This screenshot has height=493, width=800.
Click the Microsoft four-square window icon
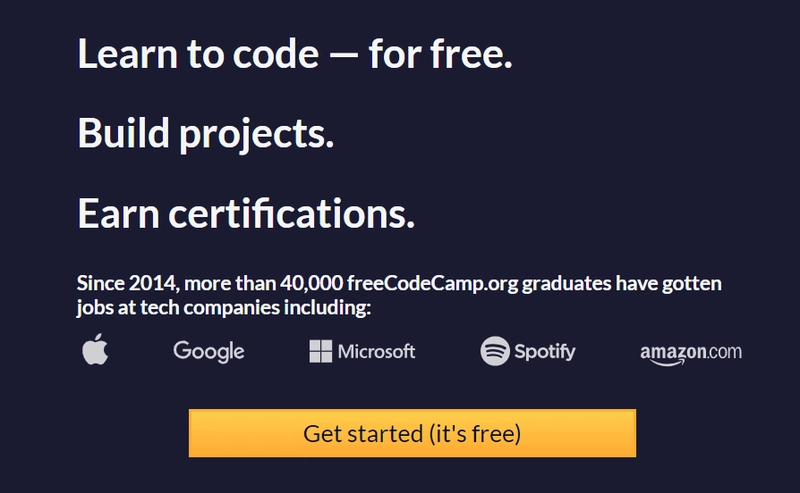[x=320, y=351]
